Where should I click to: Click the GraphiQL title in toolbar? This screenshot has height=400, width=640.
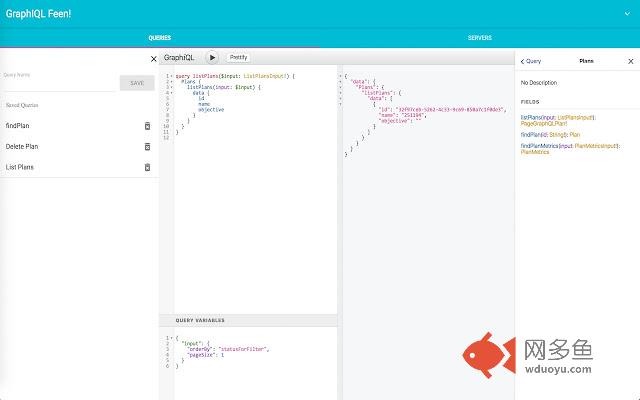pyautogui.click(x=179, y=58)
